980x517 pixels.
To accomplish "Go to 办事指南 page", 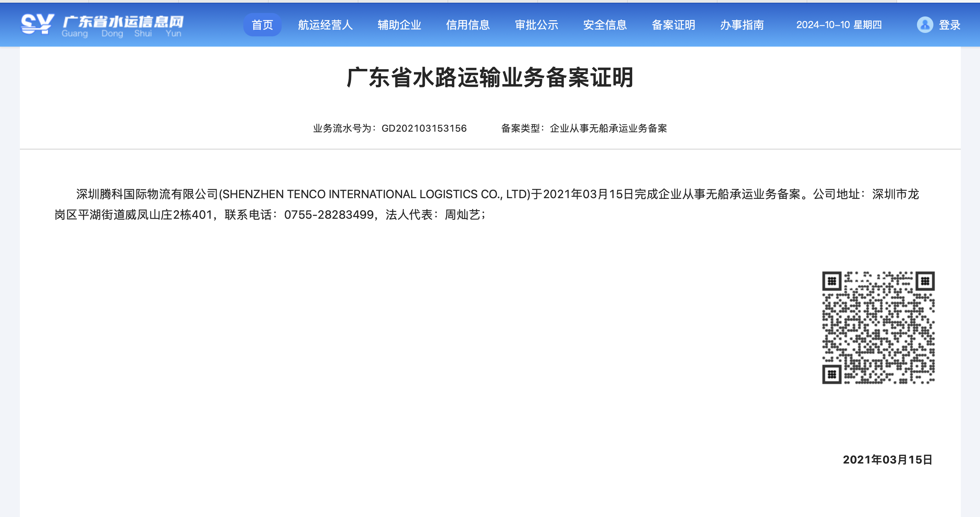I will 742,25.
